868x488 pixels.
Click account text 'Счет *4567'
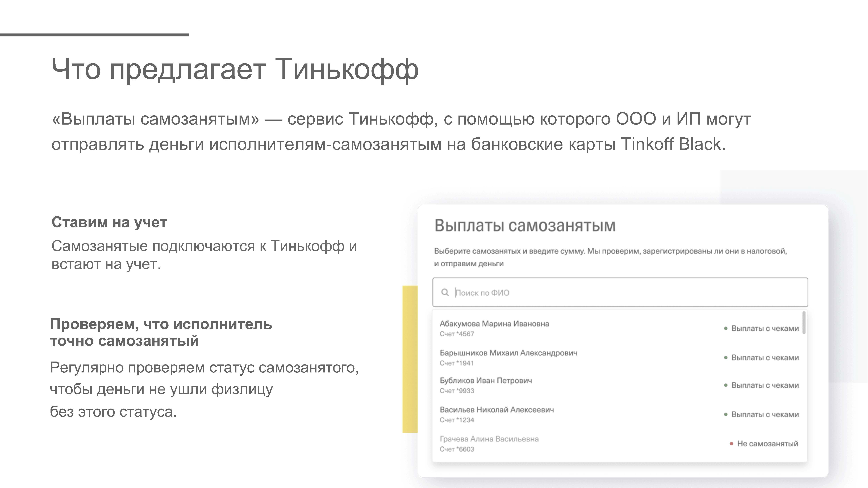click(x=457, y=334)
